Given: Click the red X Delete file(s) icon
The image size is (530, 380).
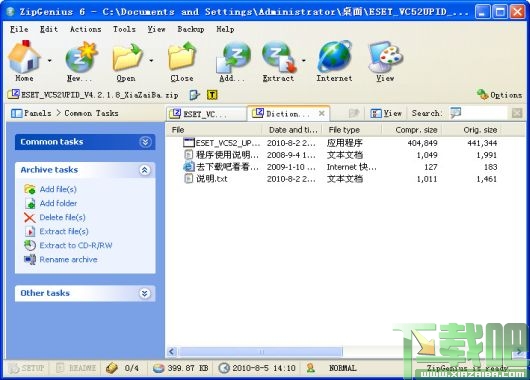Looking at the screenshot, I should click(30, 217).
